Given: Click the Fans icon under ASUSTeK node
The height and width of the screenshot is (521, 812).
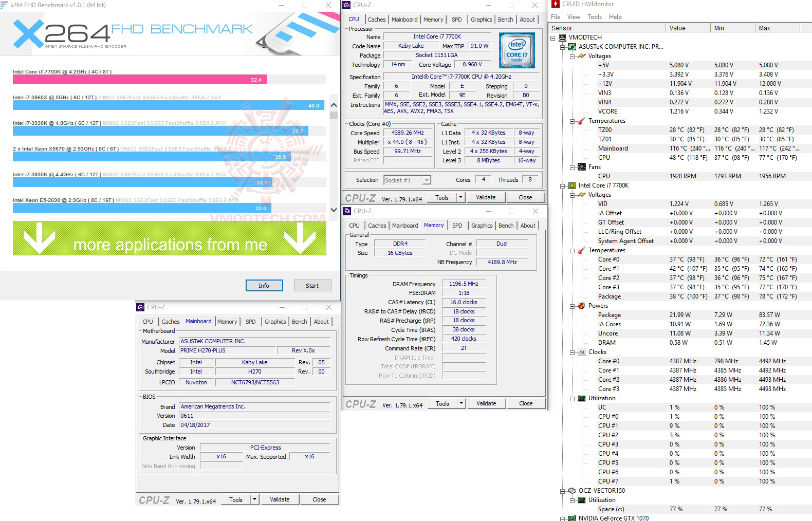Looking at the screenshot, I should click(582, 167).
